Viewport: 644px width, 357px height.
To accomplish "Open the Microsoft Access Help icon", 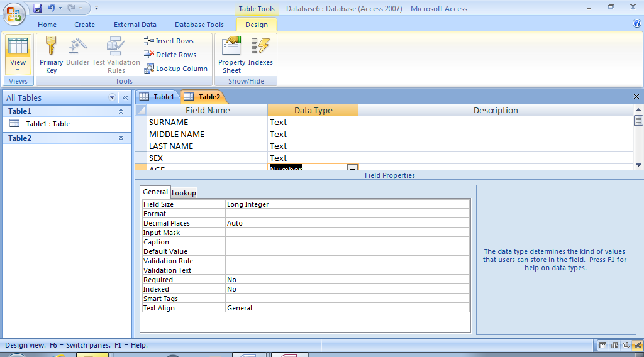I will (x=636, y=24).
